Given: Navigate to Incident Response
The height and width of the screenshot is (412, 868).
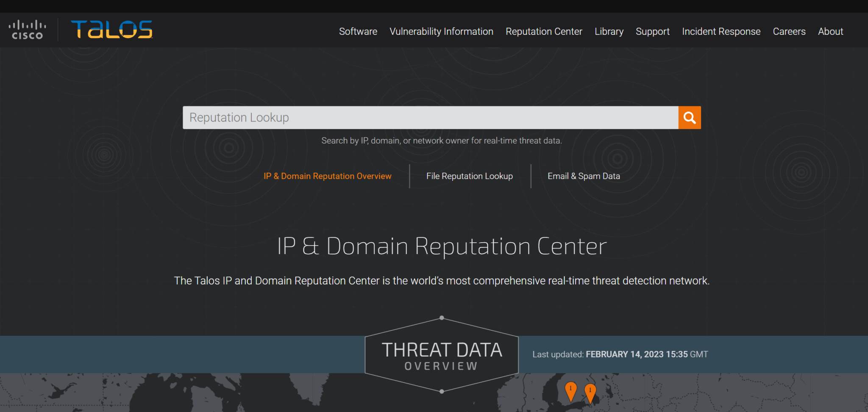Looking at the screenshot, I should point(721,32).
